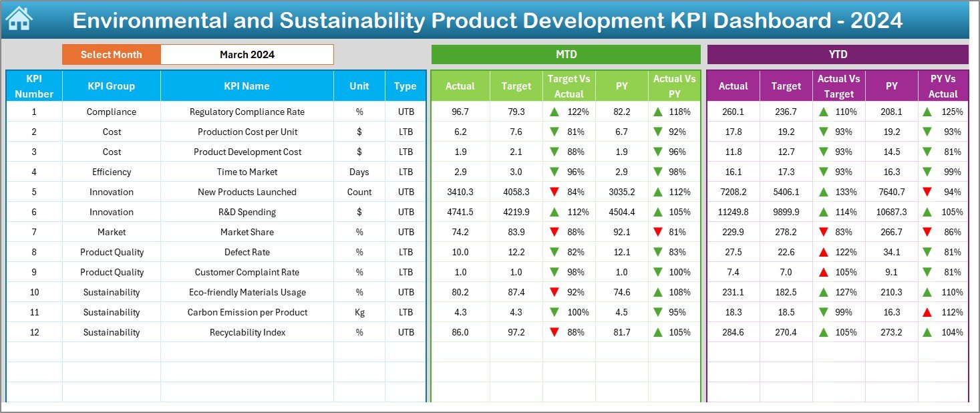Image resolution: width=980 pixels, height=413 pixels.
Task: Select the MTD section header
Action: [566, 55]
